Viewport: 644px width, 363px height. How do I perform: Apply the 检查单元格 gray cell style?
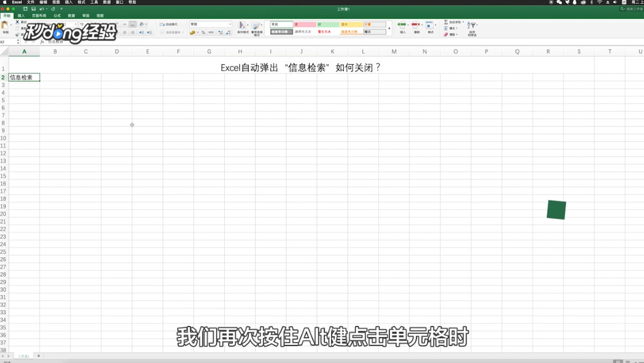tap(281, 32)
